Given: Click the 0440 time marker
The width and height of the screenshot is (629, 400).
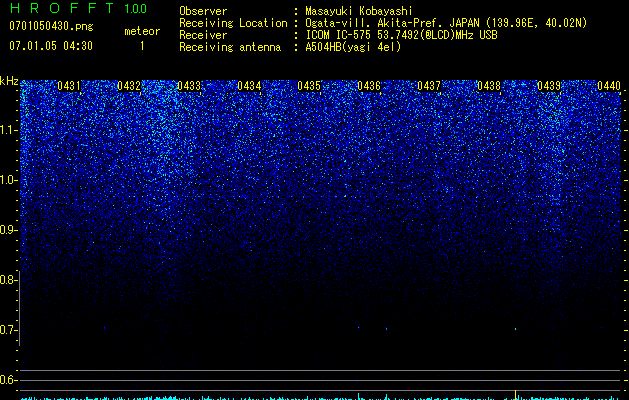Looking at the screenshot, I should point(609,86).
